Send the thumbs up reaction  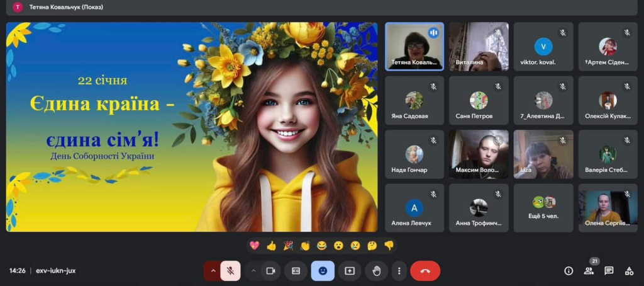271,246
